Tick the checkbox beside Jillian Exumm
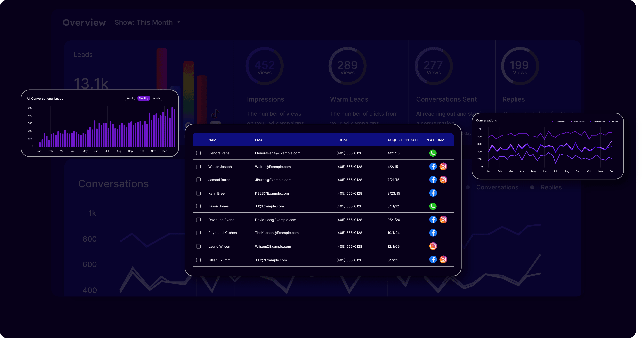 point(198,260)
